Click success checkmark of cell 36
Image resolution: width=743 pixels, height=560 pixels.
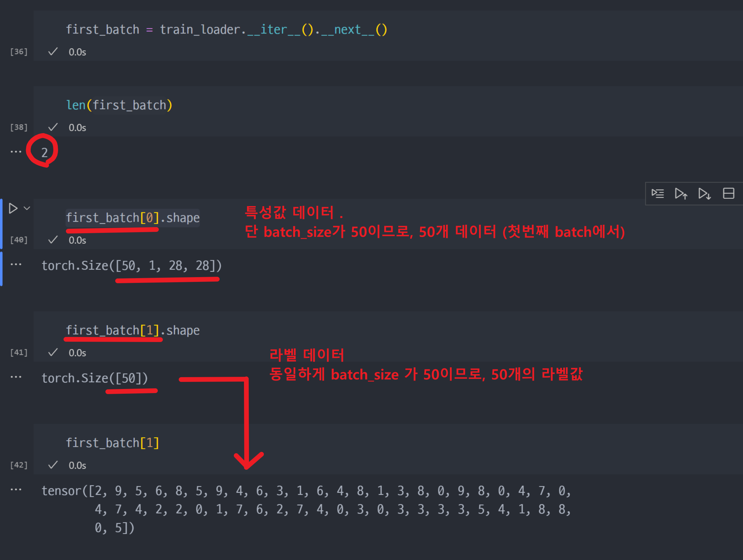pos(53,52)
